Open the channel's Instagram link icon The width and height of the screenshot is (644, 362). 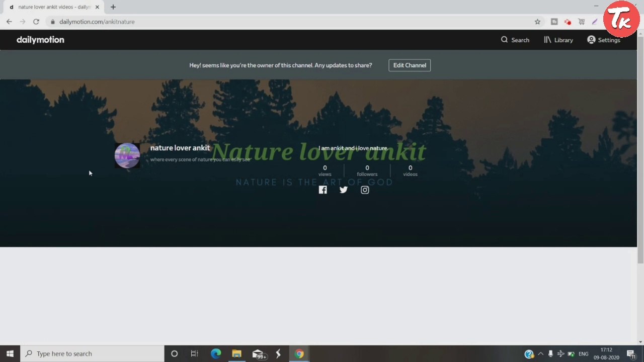point(365,190)
